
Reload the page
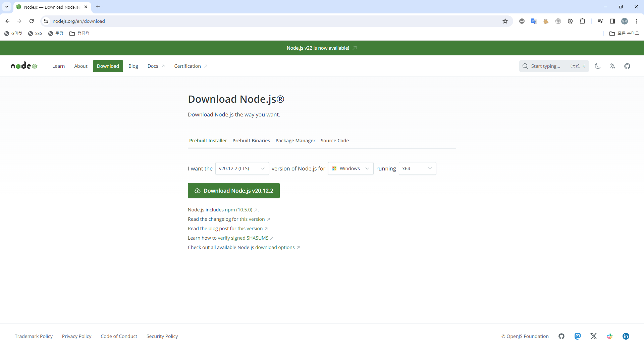click(32, 21)
